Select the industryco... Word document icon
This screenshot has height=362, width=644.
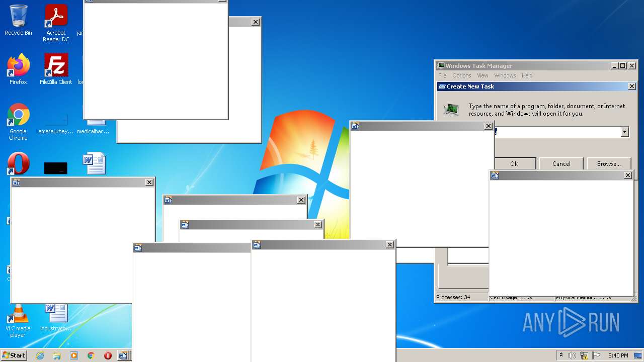(56, 317)
